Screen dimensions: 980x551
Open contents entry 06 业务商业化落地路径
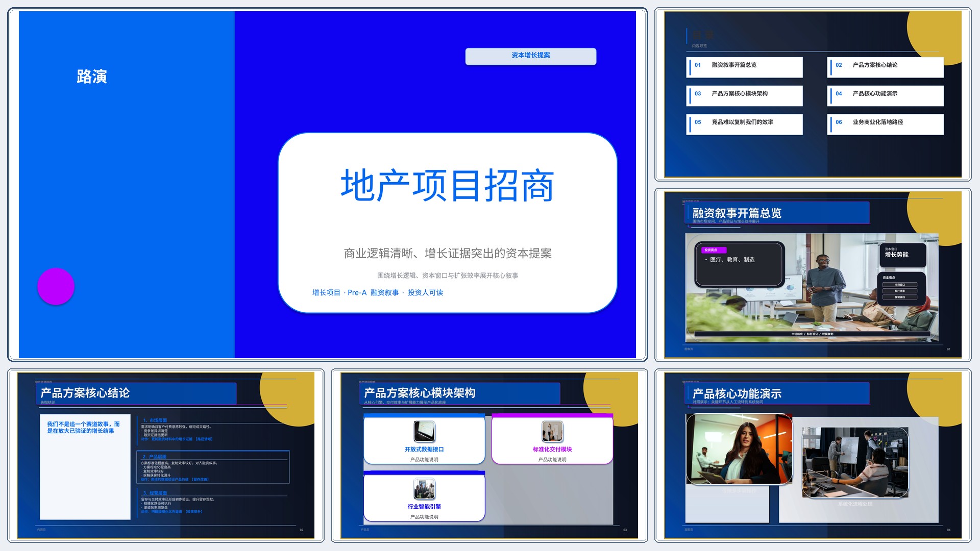(x=886, y=124)
